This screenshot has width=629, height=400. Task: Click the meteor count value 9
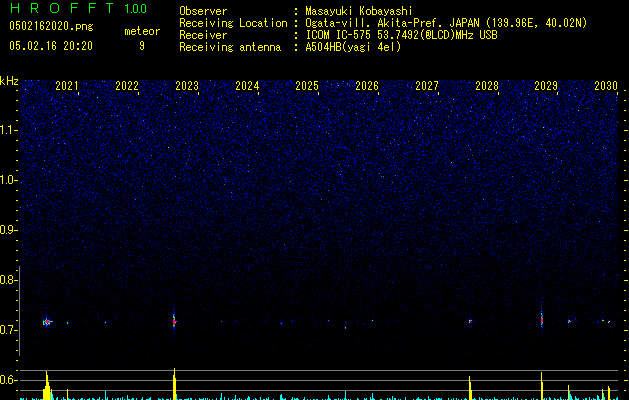pyautogui.click(x=142, y=46)
